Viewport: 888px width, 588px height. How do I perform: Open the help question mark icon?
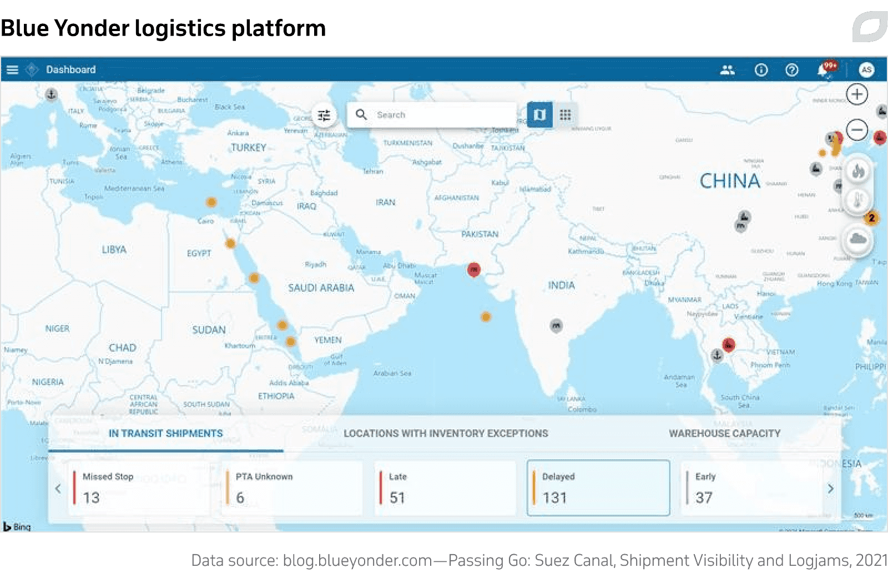pyautogui.click(x=792, y=70)
